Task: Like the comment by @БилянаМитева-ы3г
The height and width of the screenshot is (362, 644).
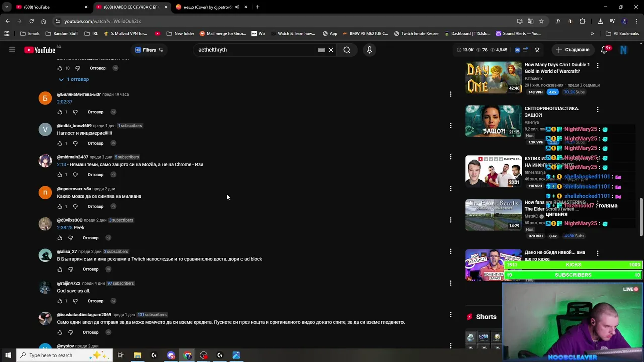Action: click(60, 112)
